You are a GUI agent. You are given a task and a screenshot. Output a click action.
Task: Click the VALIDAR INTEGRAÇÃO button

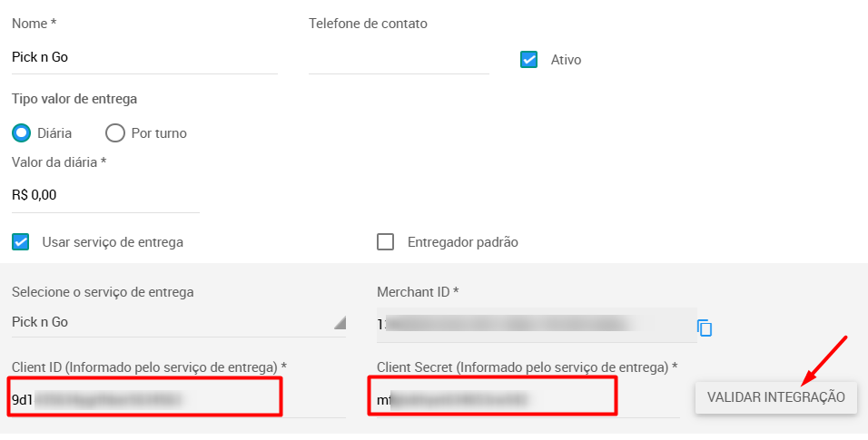[x=776, y=397]
